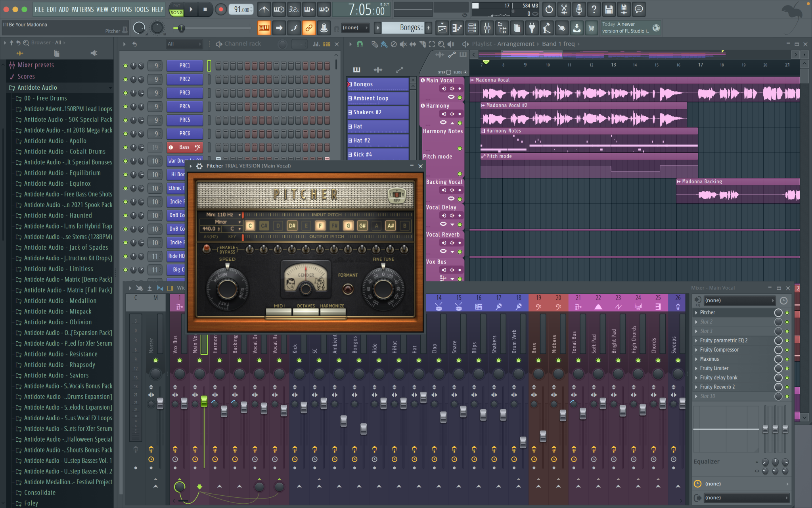Screen dimensions: 812x508
Task: Click the ENABLE BYPASS switch on Pitcher
Action: pos(206,249)
